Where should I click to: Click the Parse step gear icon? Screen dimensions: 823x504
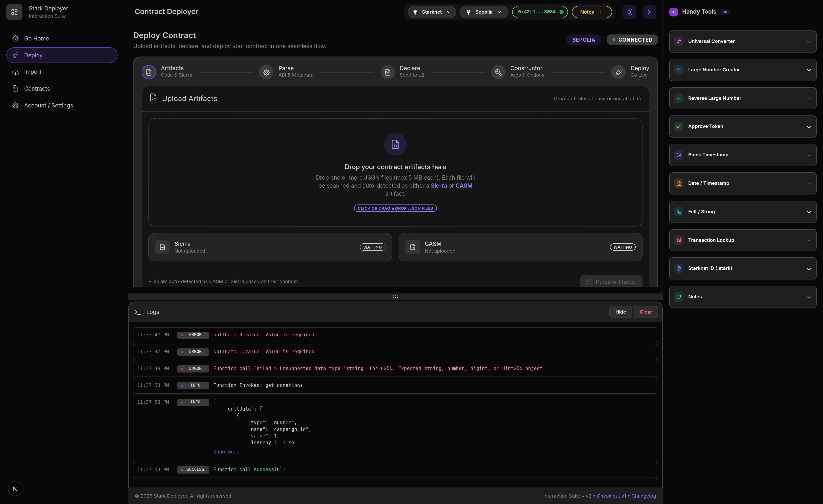[x=266, y=72]
